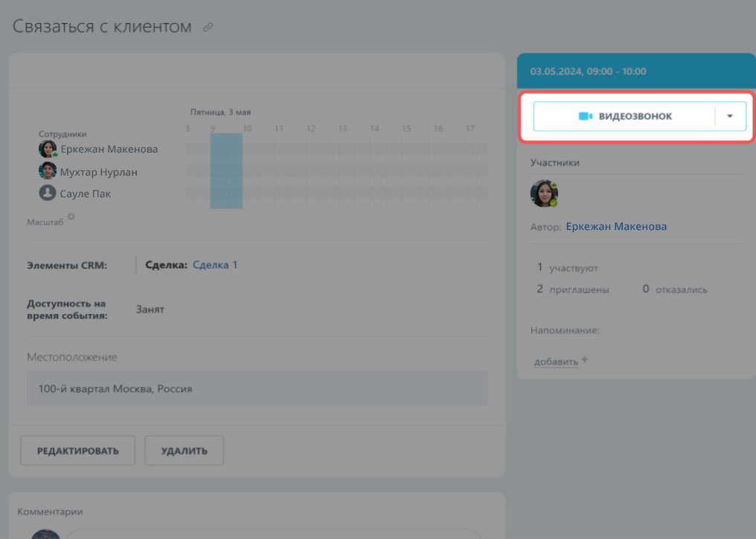This screenshot has width=756, height=539.
Task: Expand the video call dropdown arrow
Action: pos(730,116)
